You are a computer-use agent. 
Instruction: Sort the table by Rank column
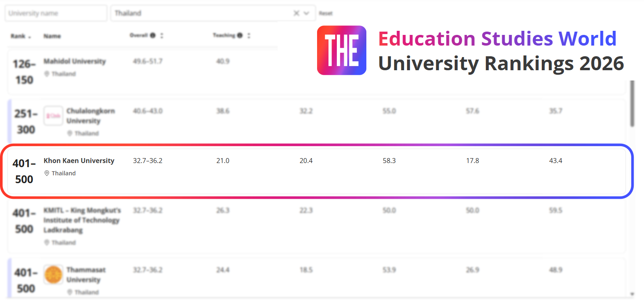pos(21,36)
